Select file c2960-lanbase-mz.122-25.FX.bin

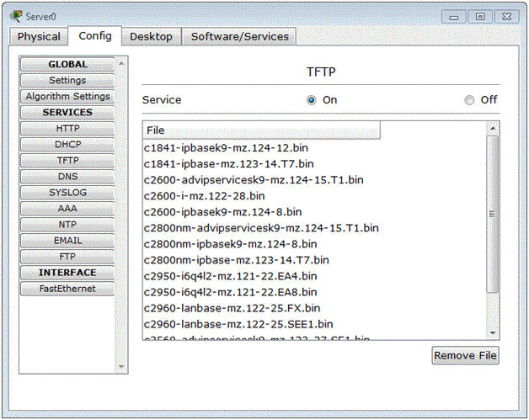point(232,308)
